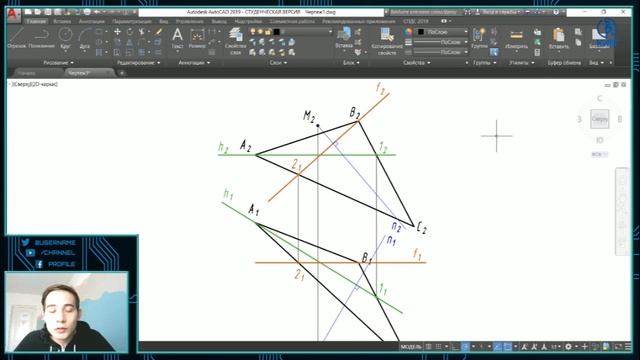Click the МОДЕЛЬ button in status bar
The width and height of the screenshot is (640, 360).
[411, 347]
